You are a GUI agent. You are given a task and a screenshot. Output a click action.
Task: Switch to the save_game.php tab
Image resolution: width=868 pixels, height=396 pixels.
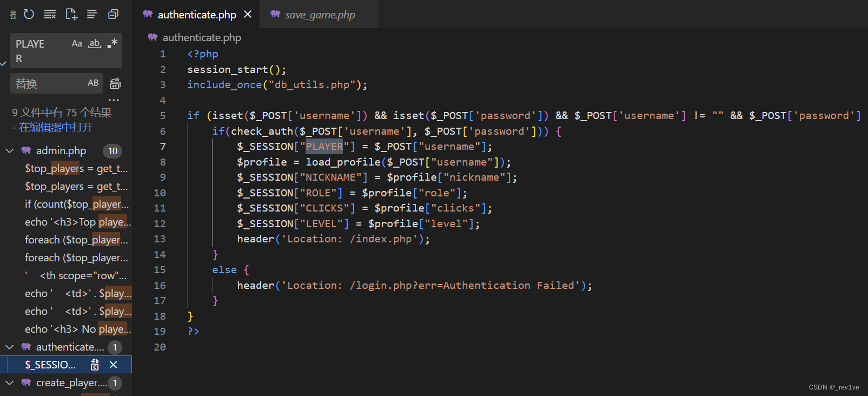(x=320, y=15)
